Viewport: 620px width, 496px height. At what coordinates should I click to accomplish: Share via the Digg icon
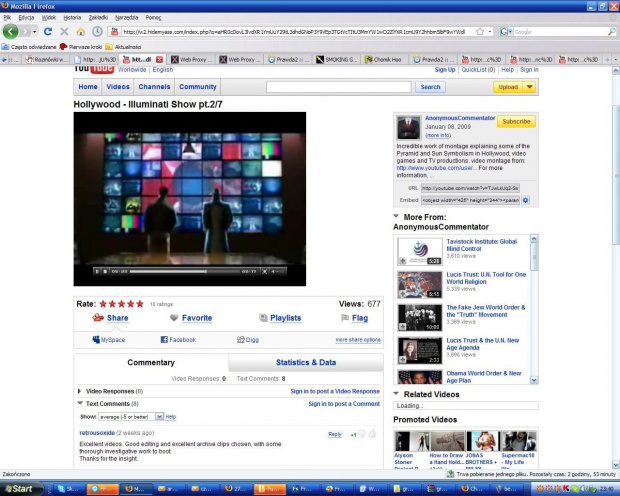click(240, 339)
